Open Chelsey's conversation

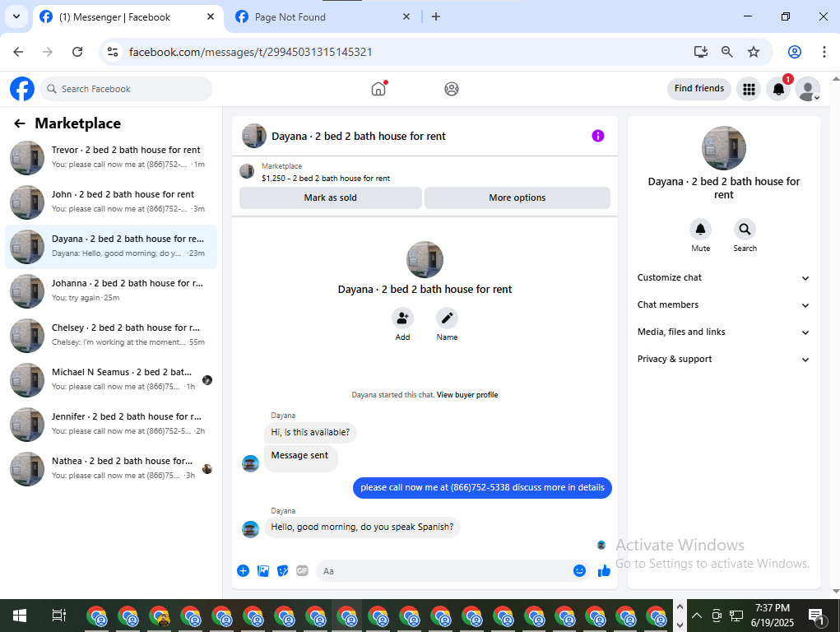tap(111, 336)
